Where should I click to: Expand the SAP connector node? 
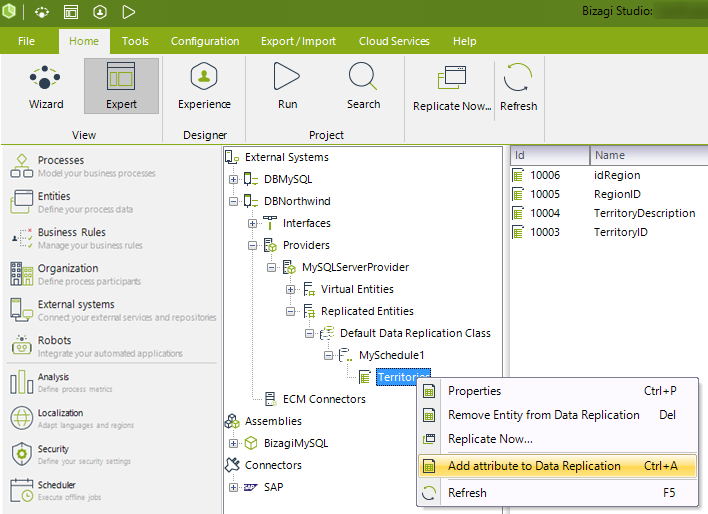click(x=233, y=487)
